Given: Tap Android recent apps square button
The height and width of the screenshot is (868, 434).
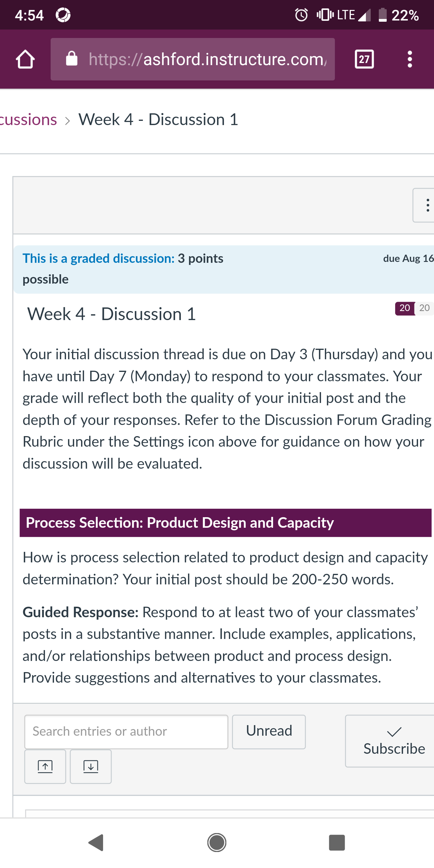Looking at the screenshot, I should 337,843.
